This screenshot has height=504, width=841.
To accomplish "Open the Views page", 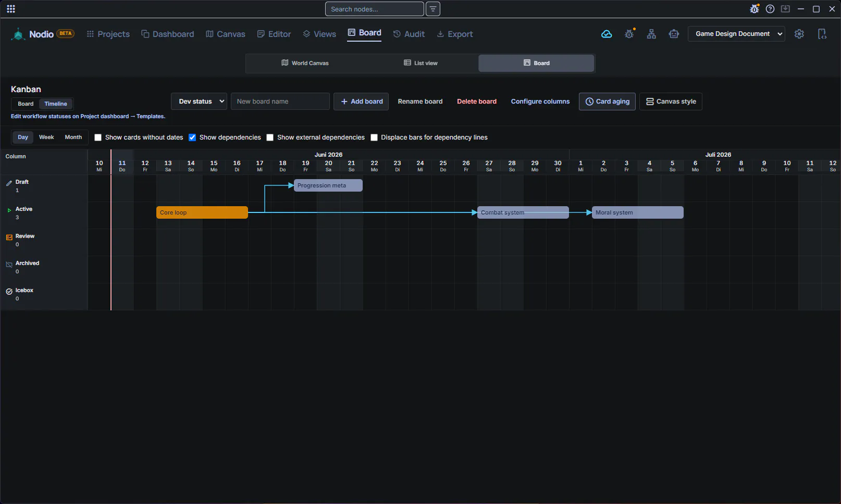I will tap(319, 34).
